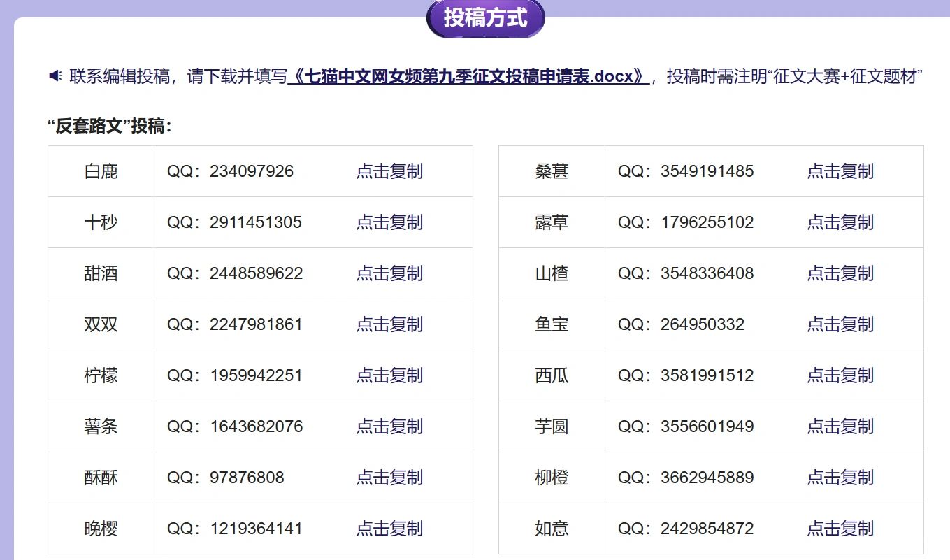Copy QQ number for 西瓜
Screen dimensions: 950x560
coord(840,375)
